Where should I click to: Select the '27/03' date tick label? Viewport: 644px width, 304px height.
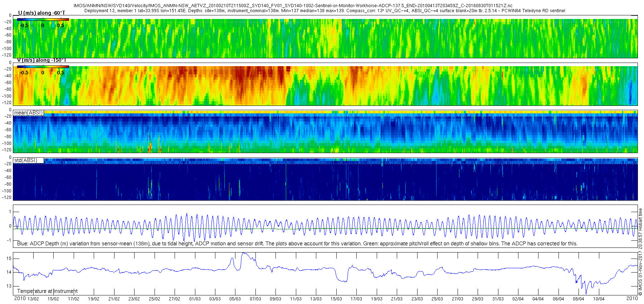(458, 299)
